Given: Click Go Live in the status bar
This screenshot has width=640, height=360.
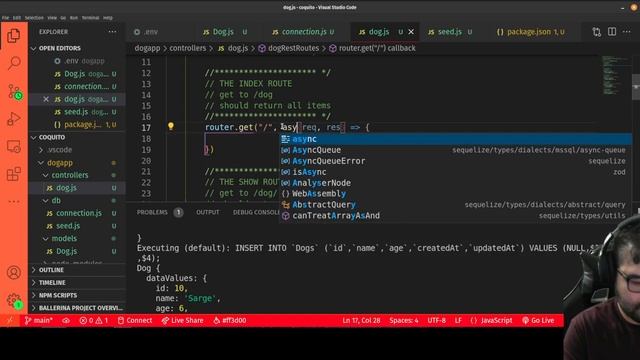Looking at the screenshot, I should click(538, 321).
